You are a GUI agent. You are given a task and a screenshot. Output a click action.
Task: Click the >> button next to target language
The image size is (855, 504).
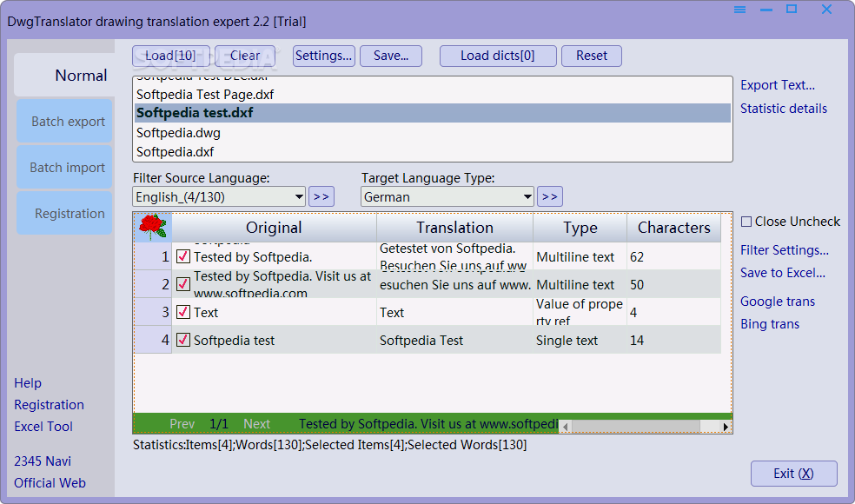tap(550, 197)
